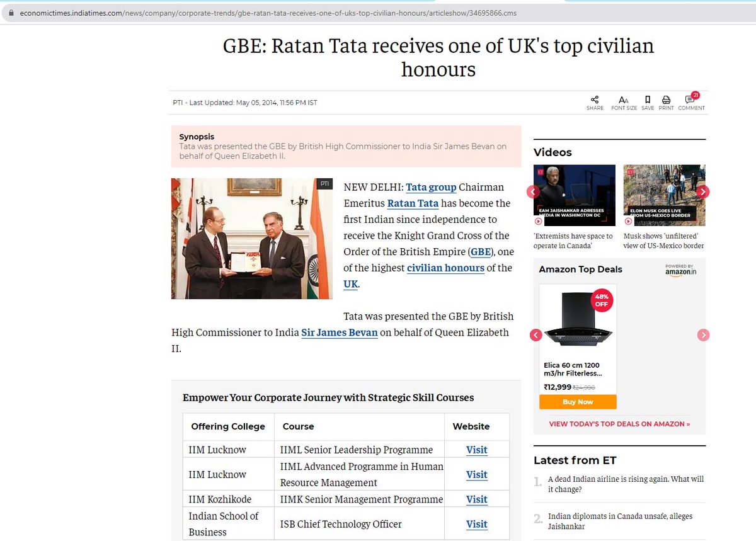Viewport: 756px width, 541px height.
Task: Show previous Amazon deal with left arrow
Action: (535, 335)
